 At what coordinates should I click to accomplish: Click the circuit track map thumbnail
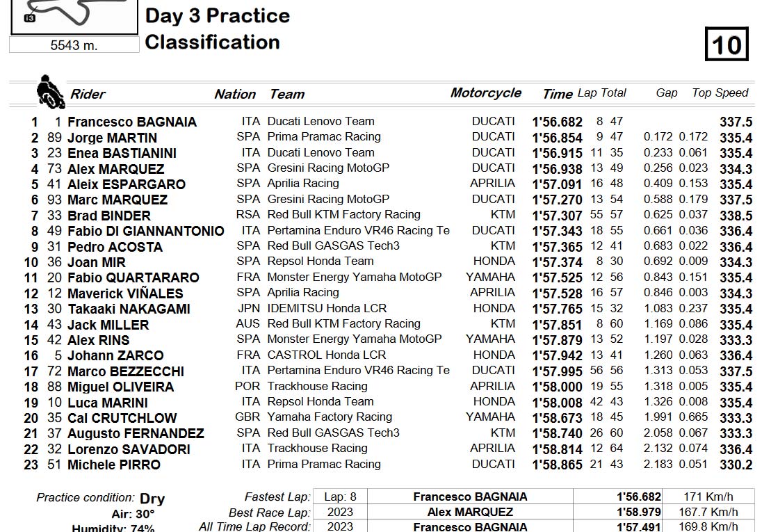pyautogui.click(x=74, y=16)
